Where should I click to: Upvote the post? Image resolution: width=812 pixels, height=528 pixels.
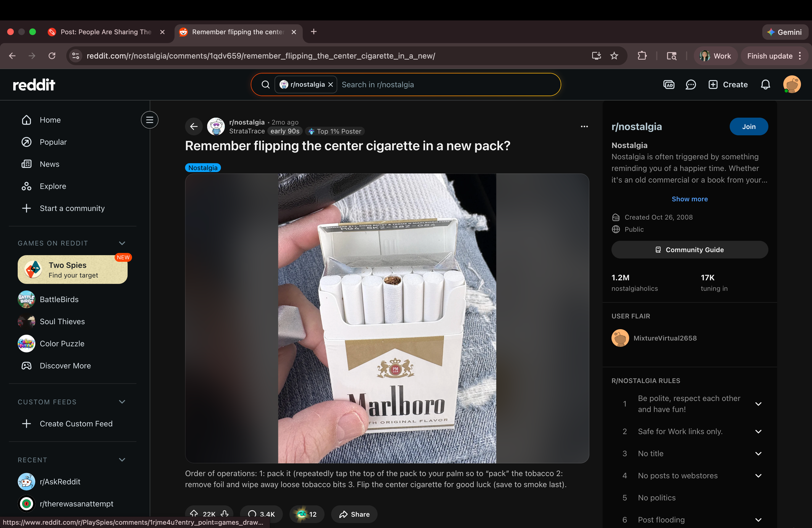coord(194,514)
